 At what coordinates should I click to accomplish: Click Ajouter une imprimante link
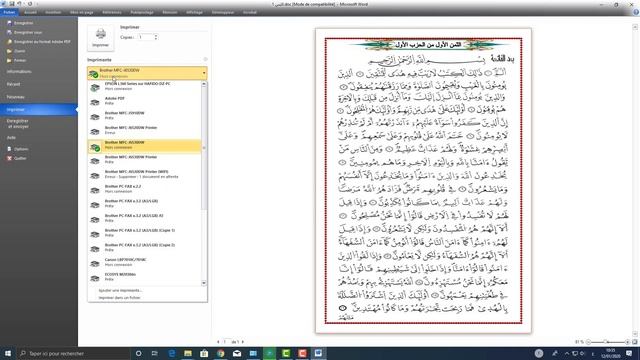click(x=120, y=291)
